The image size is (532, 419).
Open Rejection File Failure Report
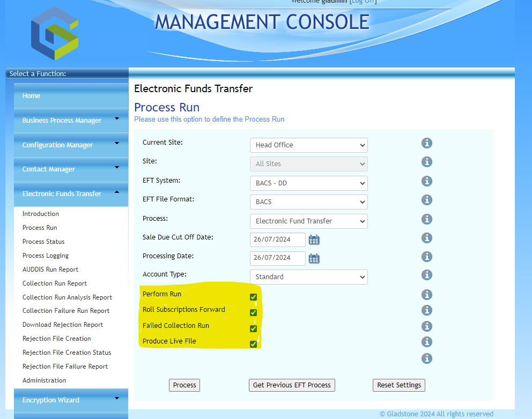pyautogui.click(x=65, y=366)
